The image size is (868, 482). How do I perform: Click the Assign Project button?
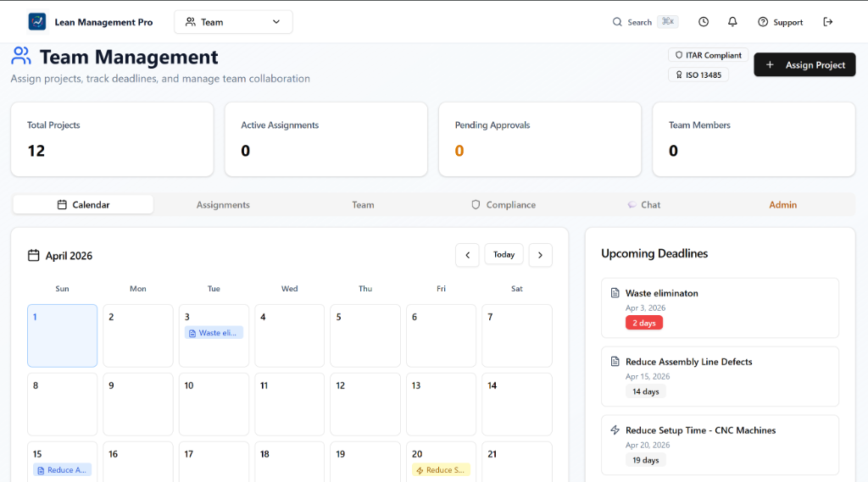point(804,64)
